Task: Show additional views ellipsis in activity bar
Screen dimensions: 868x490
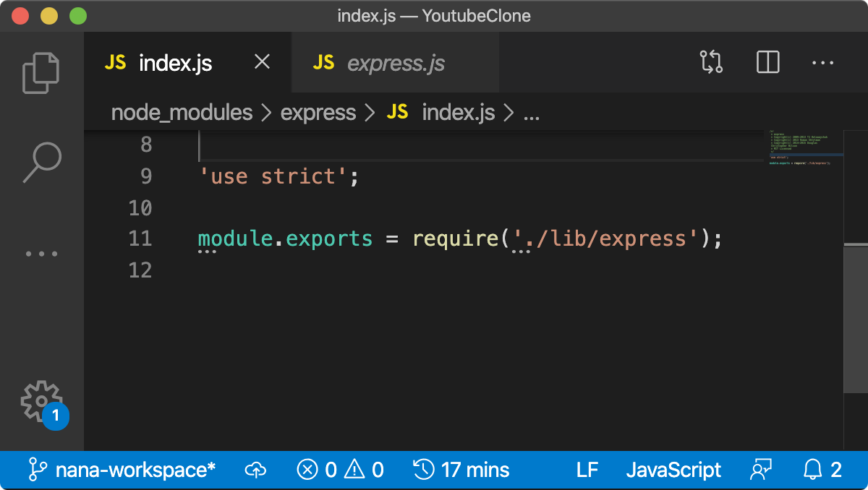Action: click(41, 254)
